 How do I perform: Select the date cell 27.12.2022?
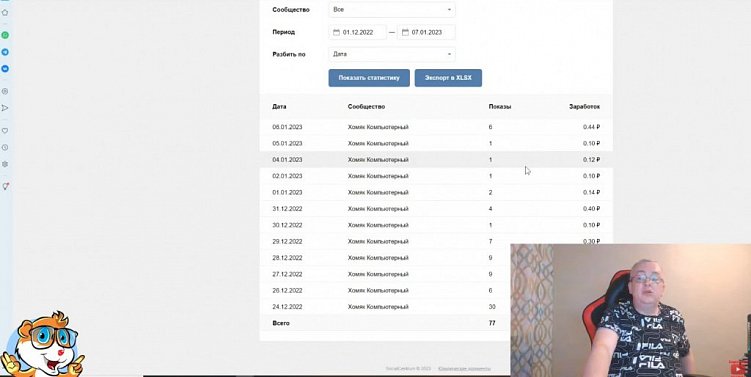coord(287,274)
